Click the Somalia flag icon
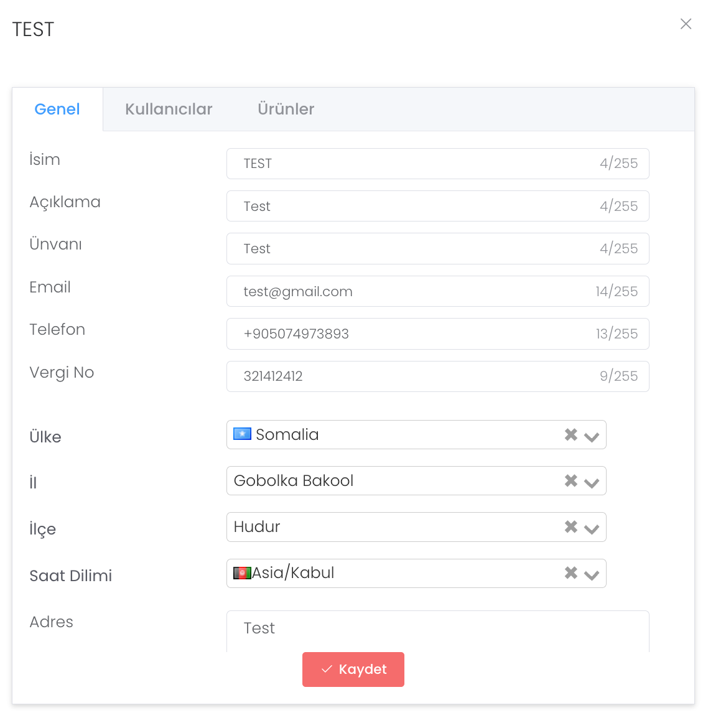Image resolution: width=708 pixels, height=728 pixels. [x=242, y=434]
